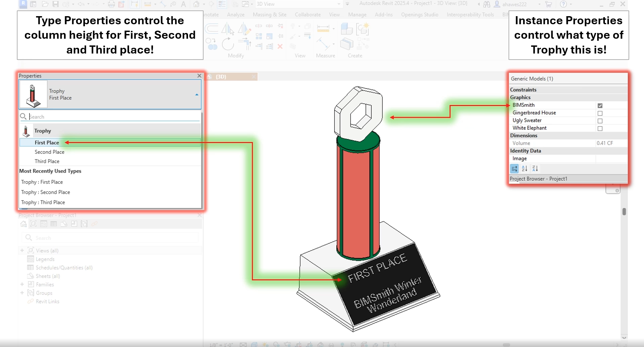Screen dimensions: 644x347
Task: Pick the Text tool (A icon)
Action: (183, 4)
